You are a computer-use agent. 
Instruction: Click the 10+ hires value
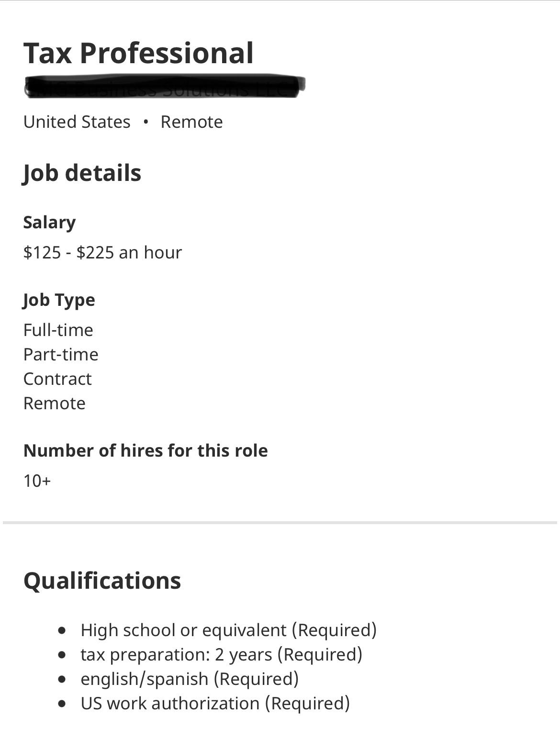pos(37,481)
